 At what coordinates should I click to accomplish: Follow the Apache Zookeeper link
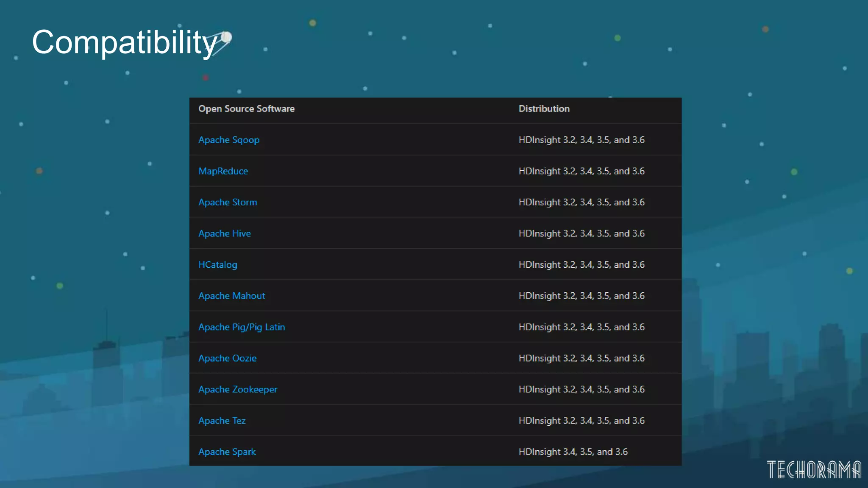click(237, 389)
